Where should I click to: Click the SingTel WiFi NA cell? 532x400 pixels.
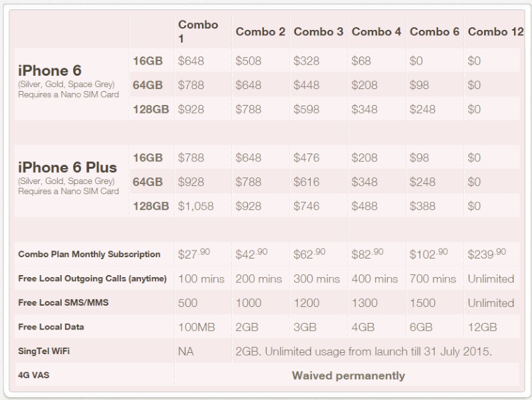pyautogui.click(x=186, y=351)
